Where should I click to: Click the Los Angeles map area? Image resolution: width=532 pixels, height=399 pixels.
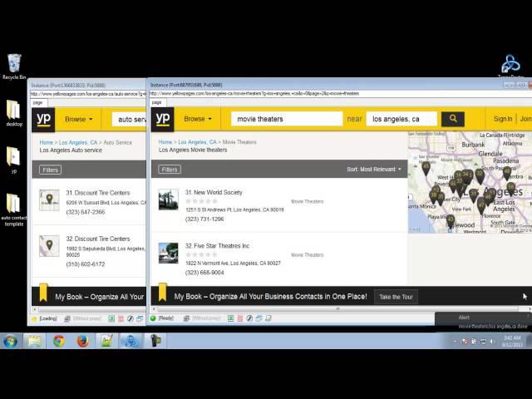coord(470,182)
